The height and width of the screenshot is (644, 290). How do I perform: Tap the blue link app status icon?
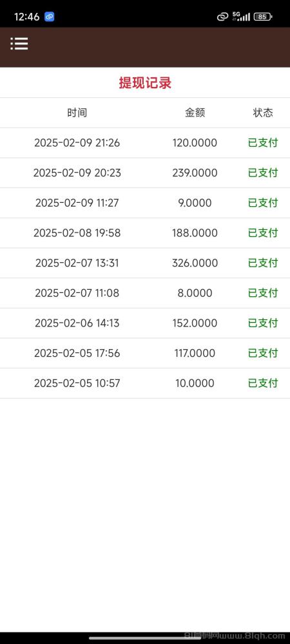pos(49,17)
